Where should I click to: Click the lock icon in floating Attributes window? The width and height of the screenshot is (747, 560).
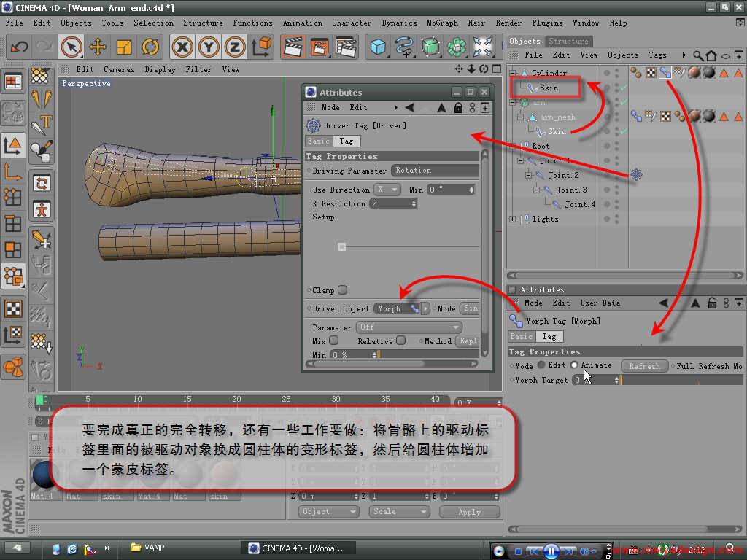[x=458, y=108]
